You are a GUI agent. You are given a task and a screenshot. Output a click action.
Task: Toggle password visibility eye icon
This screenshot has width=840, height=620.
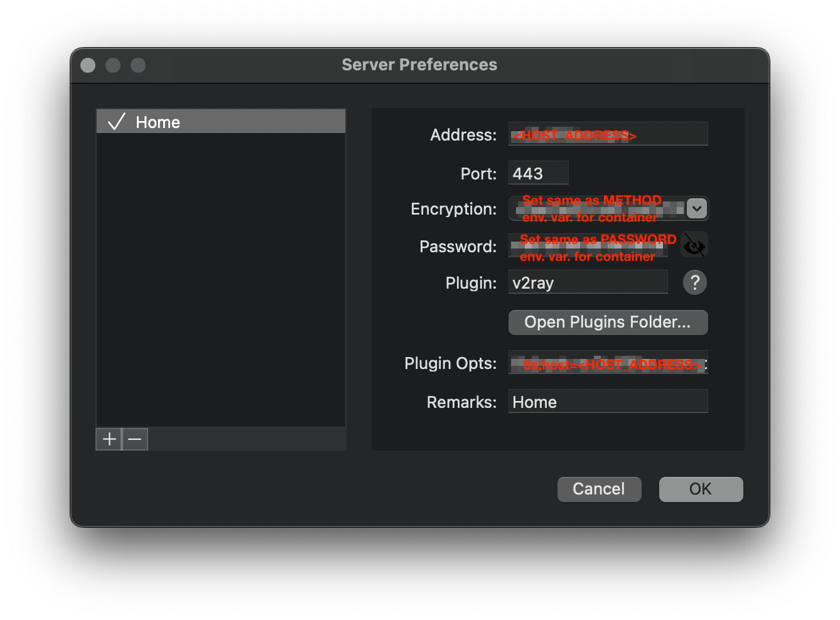694,245
